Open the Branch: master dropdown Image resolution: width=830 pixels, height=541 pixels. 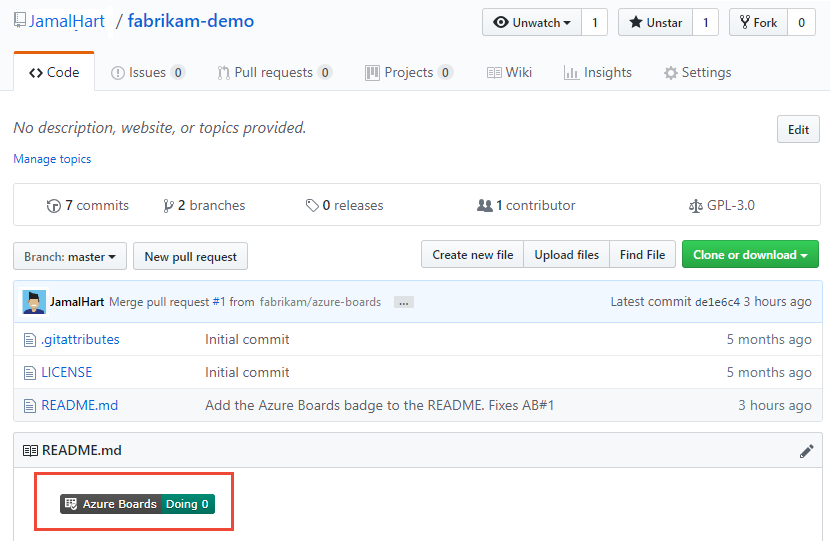click(x=70, y=256)
